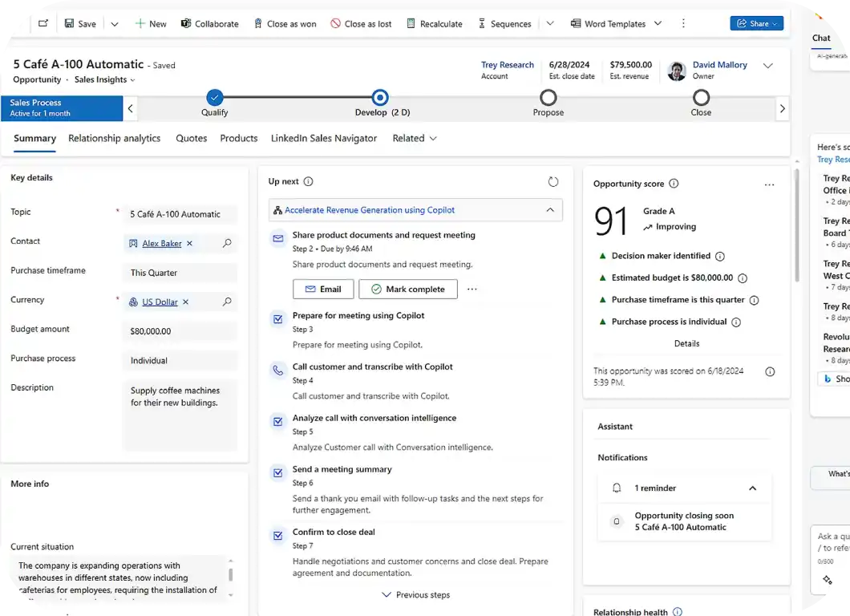This screenshot has height=616, width=850.
Task: Collapse the Accelerate Revenue Generation sequence
Action: [550, 210]
